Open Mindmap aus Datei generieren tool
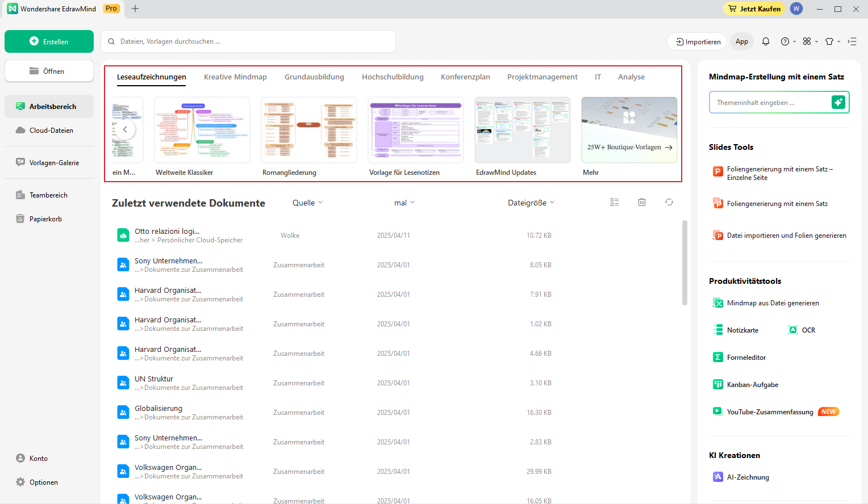Viewport: 868px width, 504px height. coord(766,303)
